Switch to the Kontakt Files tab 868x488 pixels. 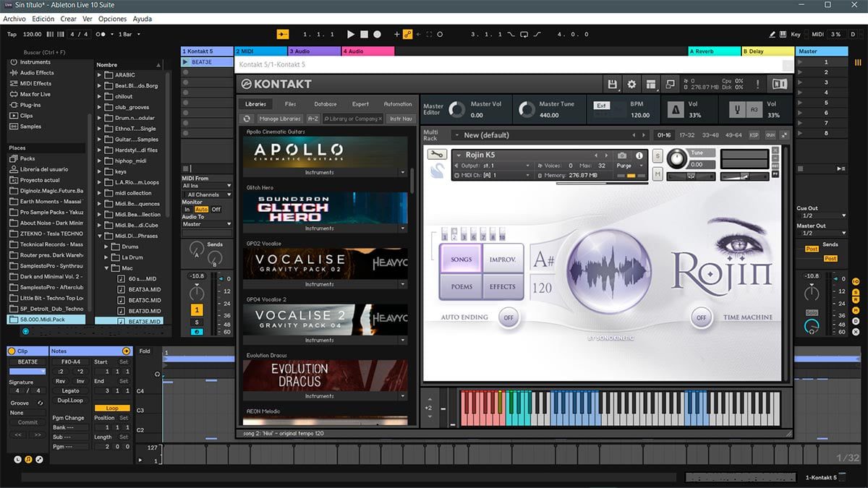click(x=290, y=104)
